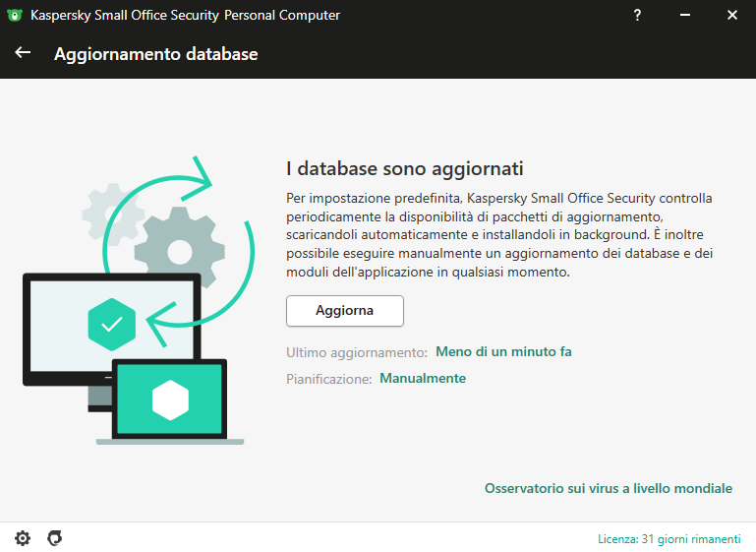
Task: Open the support agent icon
Action: pos(54,538)
